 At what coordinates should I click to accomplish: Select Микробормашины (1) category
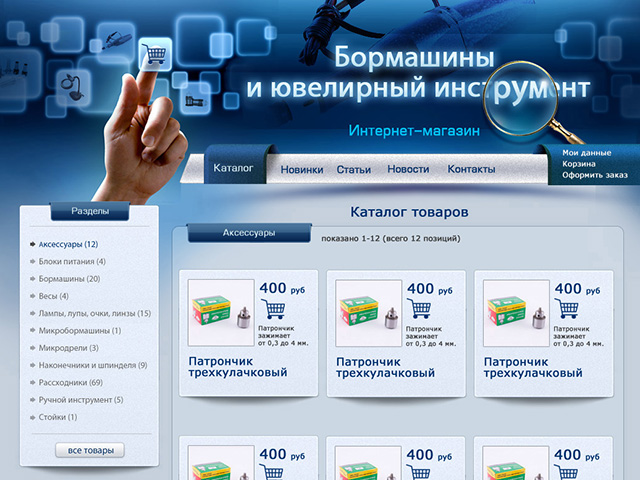pyautogui.click(x=80, y=331)
